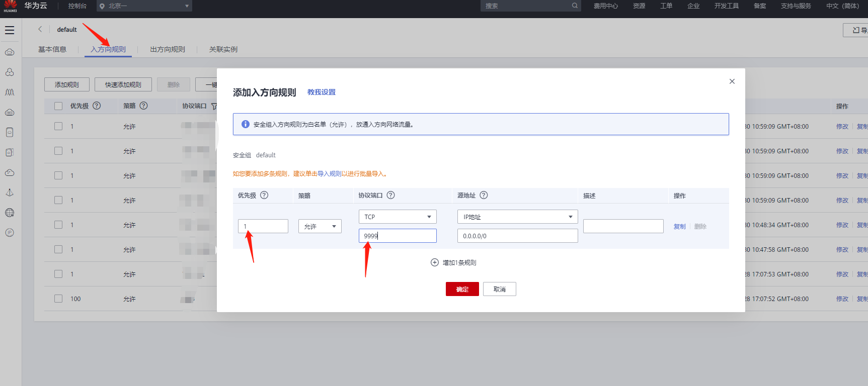
Task: Check the checkbox for priority 100 row
Action: pos(58,299)
